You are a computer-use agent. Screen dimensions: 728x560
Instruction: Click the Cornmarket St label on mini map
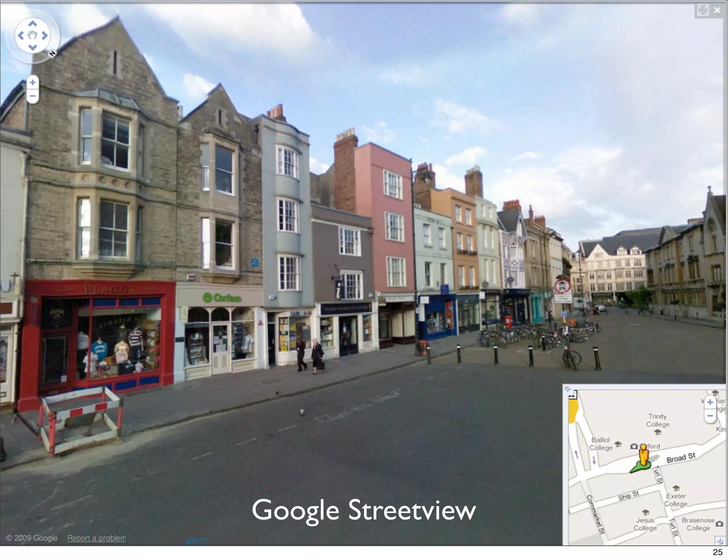coord(595,514)
